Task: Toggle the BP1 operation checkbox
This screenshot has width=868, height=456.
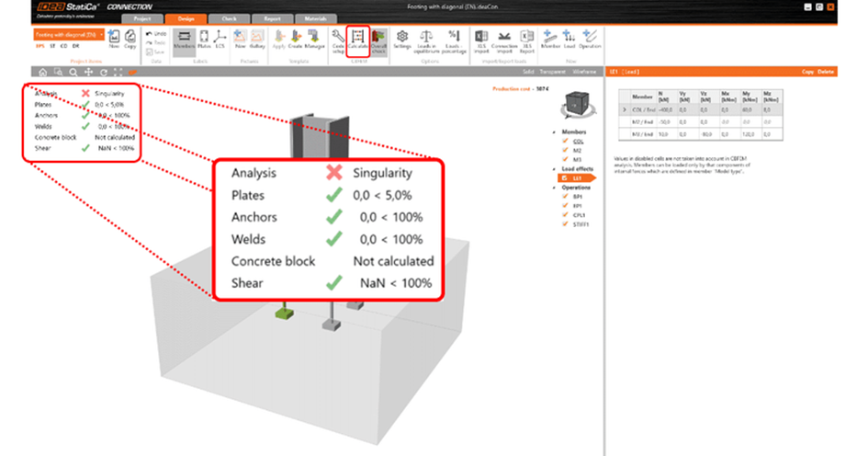Action: pos(565,196)
